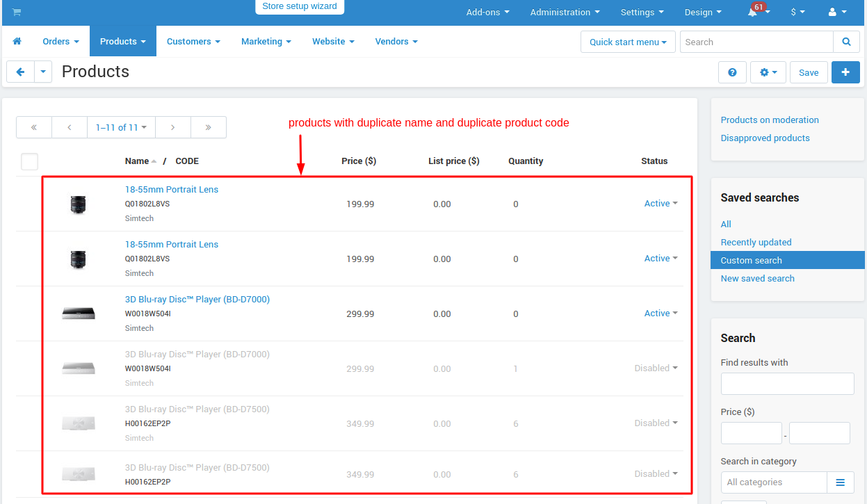Go back using the left arrow button
Screen dimensions: 867x504
pos(20,72)
